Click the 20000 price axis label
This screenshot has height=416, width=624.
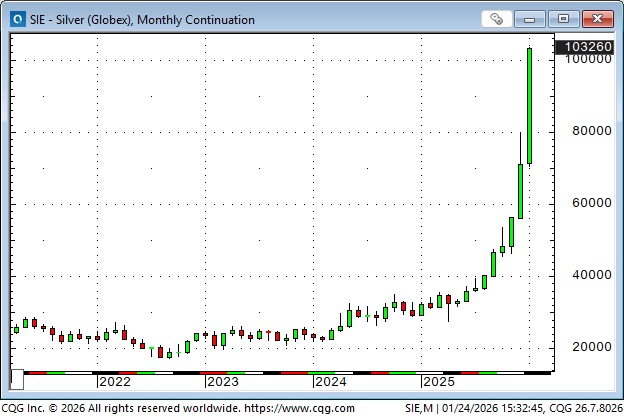590,347
